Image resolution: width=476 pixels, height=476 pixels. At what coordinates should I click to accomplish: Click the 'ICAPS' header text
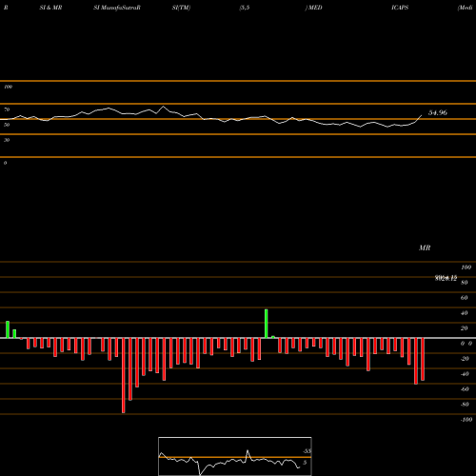point(400,8)
